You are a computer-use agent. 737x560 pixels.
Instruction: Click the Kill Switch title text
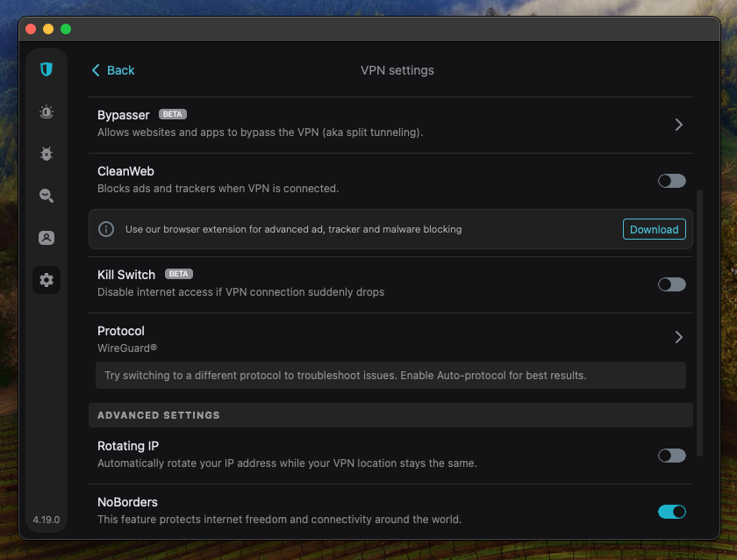(126, 275)
